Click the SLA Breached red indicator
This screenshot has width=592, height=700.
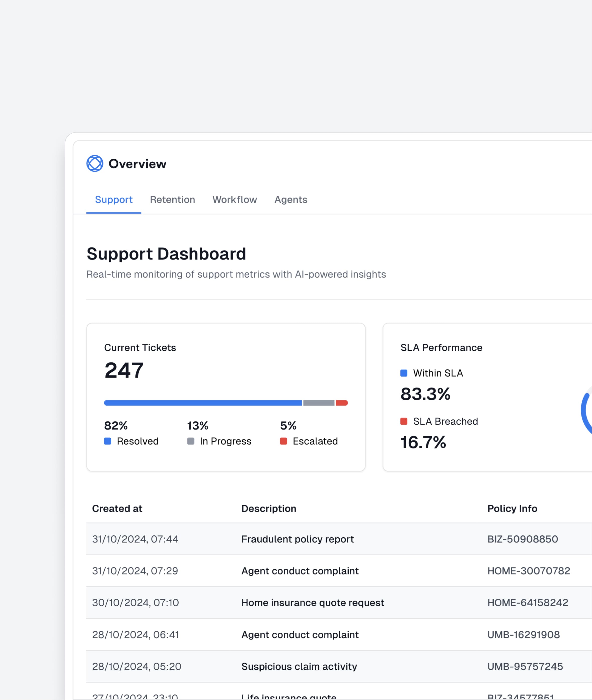coord(404,421)
